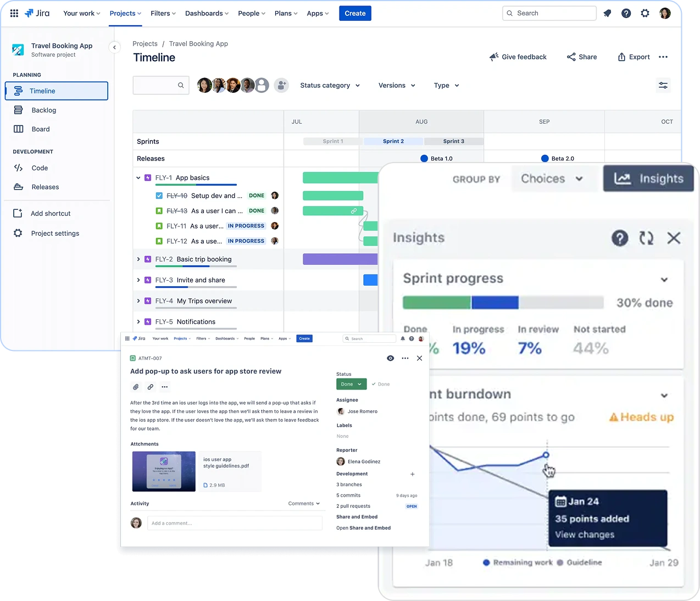Change status with the Done dropdown
Image resolution: width=700 pixels, height=601 pixels.
click(x=351, y=384)
